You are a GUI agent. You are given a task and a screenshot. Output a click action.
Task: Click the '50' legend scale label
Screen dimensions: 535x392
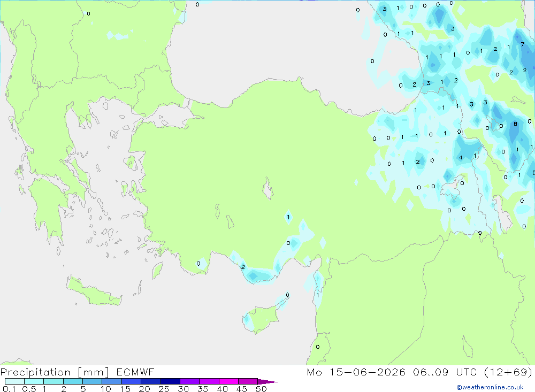point(262,389)
